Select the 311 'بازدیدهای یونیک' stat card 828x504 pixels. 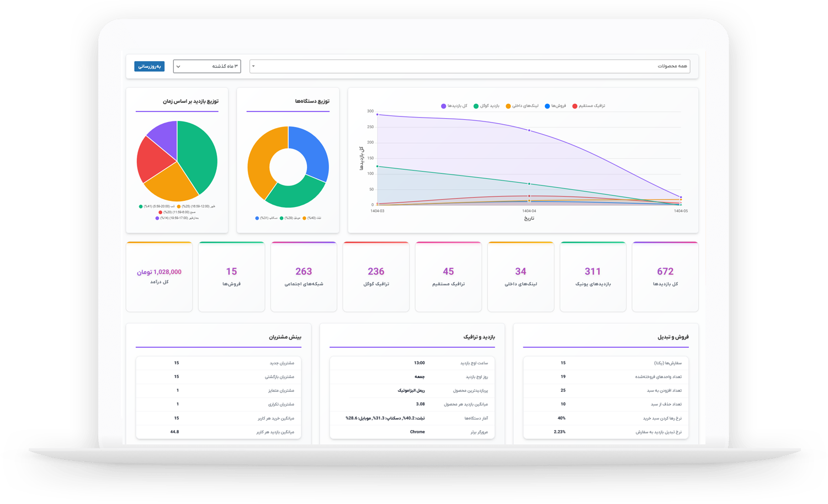(x=592, y=276)
